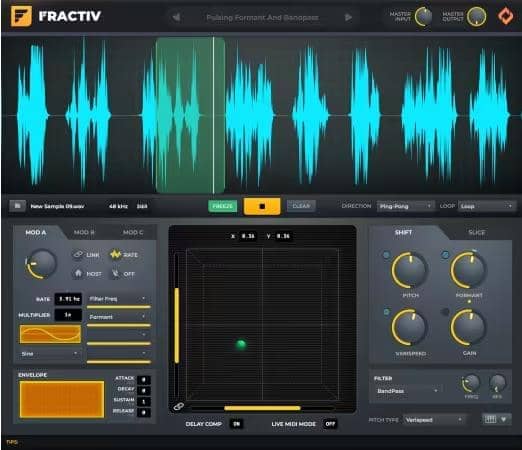Open the Sine waveform shape dropdown
The height and width of the screenshot is (450, 522).
[50, 354]
